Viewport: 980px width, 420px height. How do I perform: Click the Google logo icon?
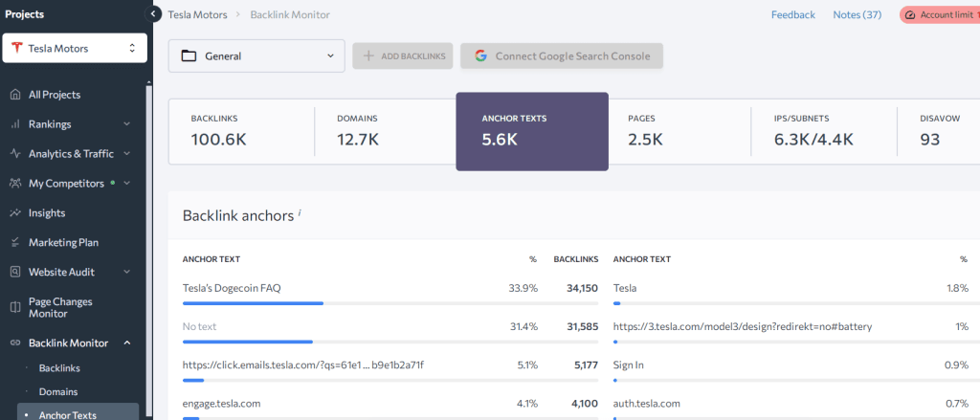pyautogui.click(x=480, y=55)
